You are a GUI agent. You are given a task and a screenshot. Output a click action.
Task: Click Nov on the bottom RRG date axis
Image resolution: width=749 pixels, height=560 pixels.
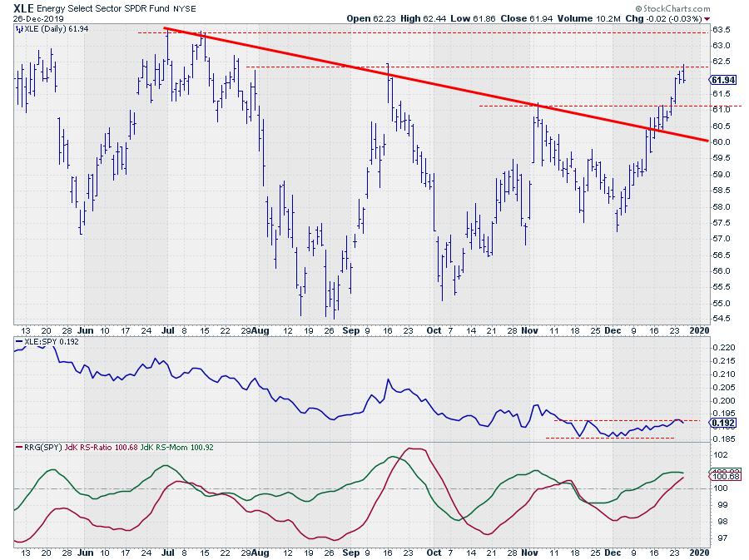point(529,553)
